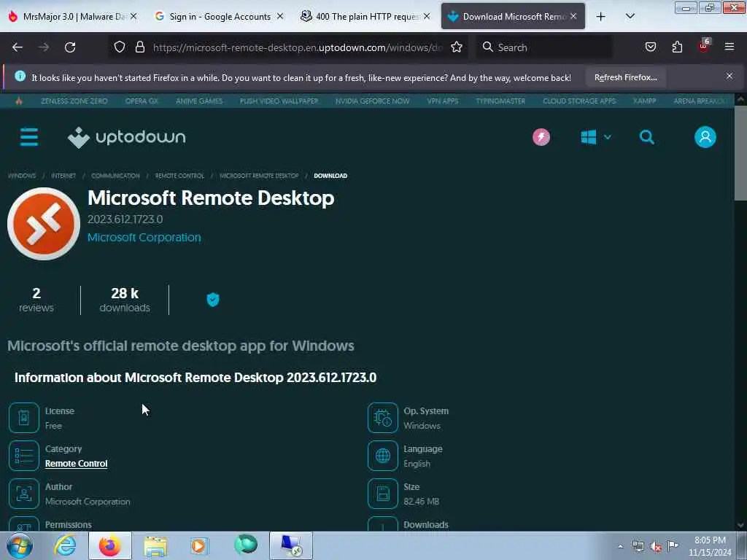Go back with the browser back arrow
Viewport: 747px width, 560px height.
click(x=18, y=47)
